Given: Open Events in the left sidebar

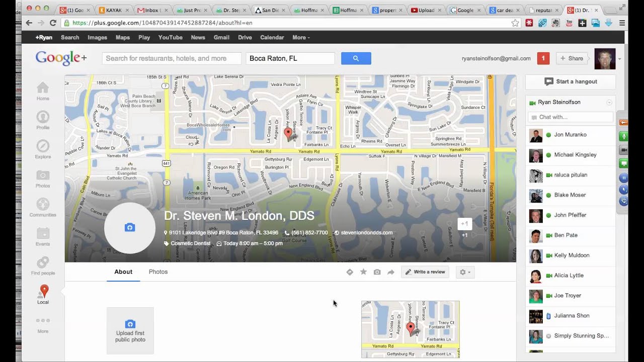Looking at the screenshot, I should tap(43, 237).
